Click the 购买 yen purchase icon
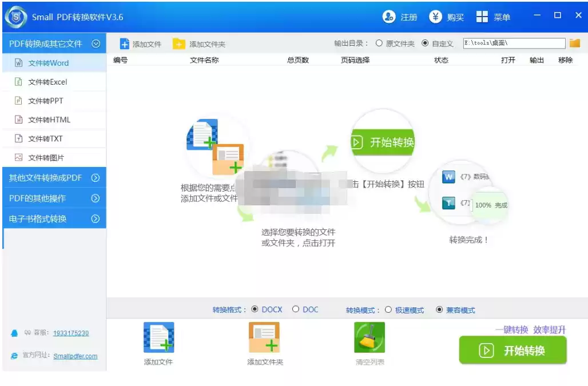The image size is (588, 386). (x=436, y=17)
